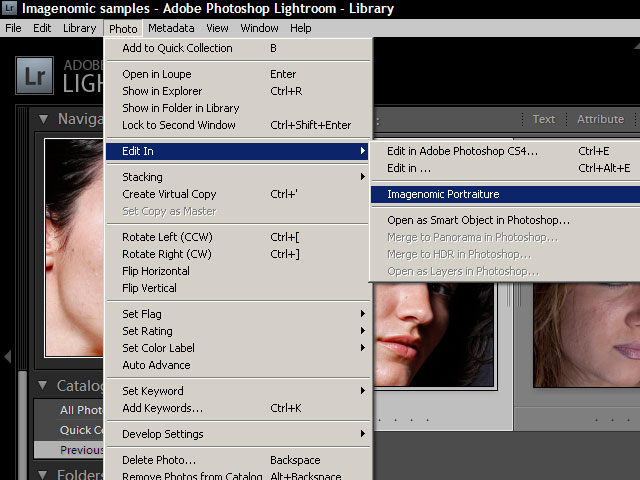
Task: Toggle Auto Advance
Action: pyautogui.click(x=238, y=365)
